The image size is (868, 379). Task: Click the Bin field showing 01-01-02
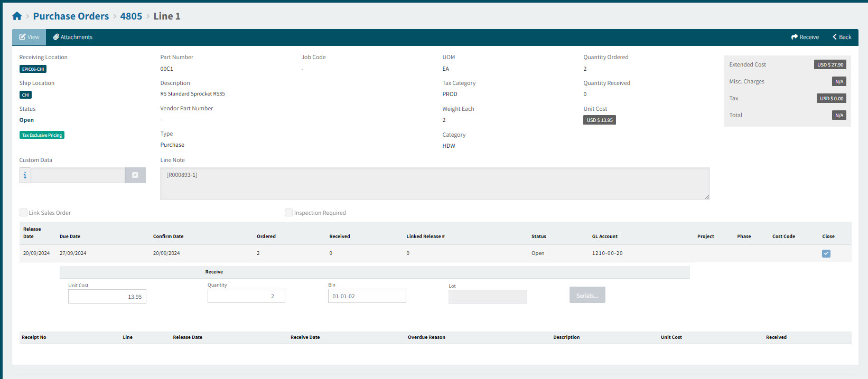point(367,296)
